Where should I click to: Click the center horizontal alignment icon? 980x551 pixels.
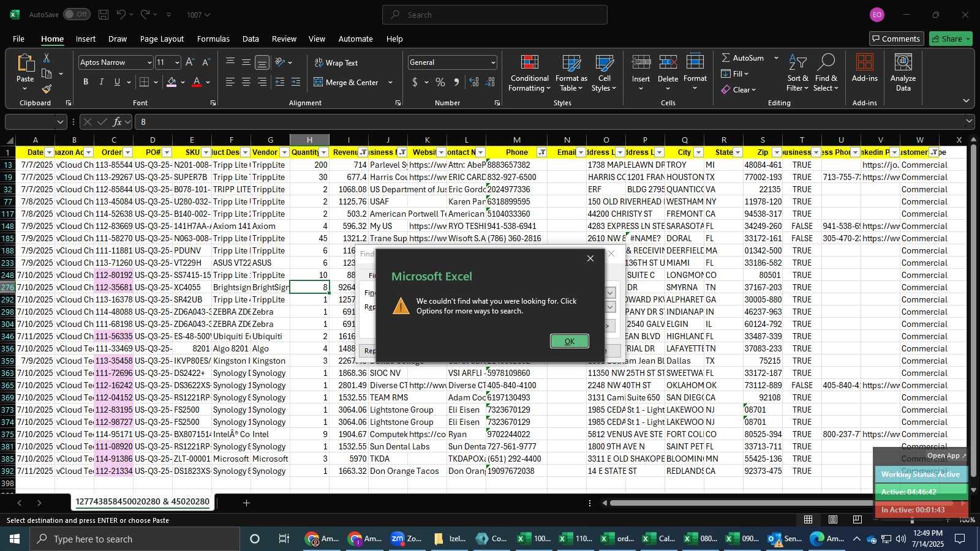point(246,82)
